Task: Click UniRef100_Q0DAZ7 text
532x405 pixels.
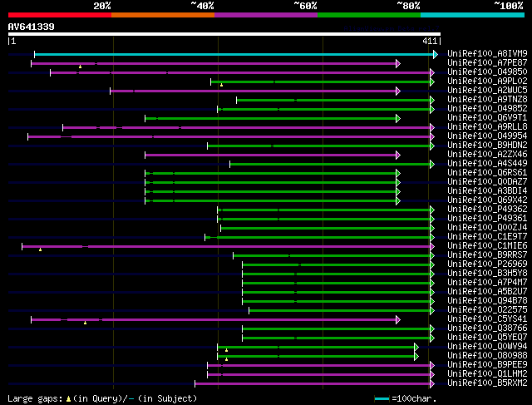Action: pyautogui.click(x=487, y=182)
